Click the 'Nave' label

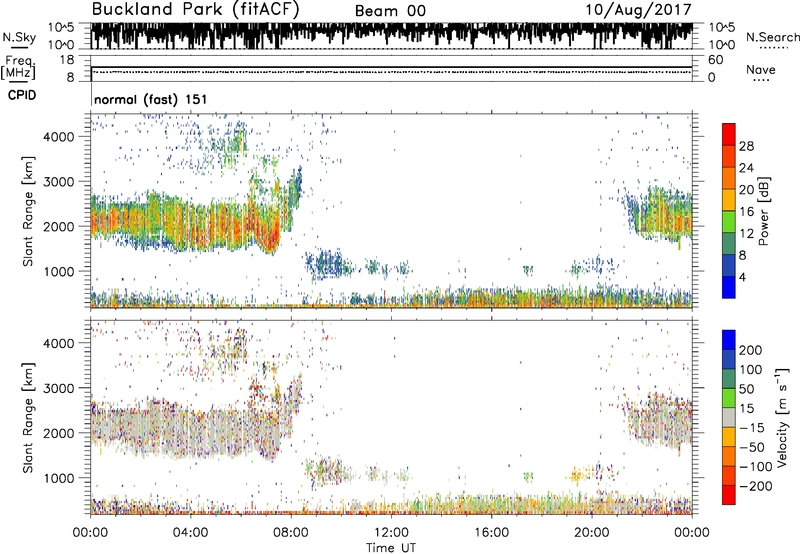coord(761,69)
